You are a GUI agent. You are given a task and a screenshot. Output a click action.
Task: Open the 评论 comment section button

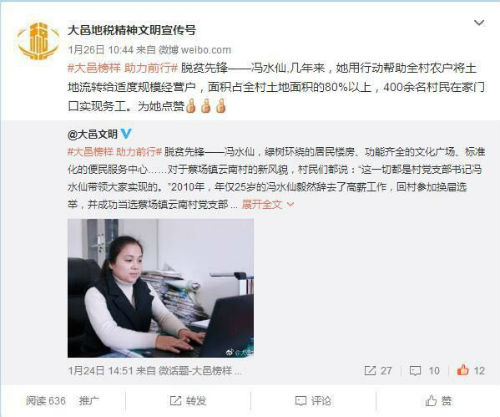tap(313, 401)
